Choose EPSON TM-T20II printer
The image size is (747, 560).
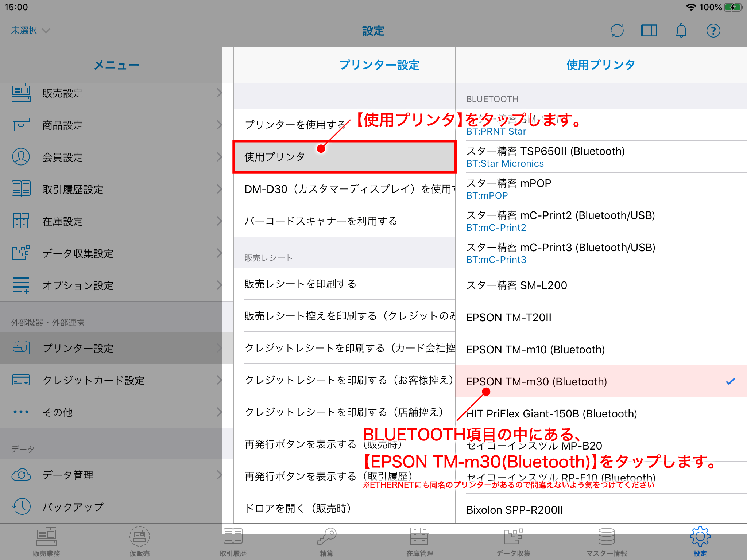click(x=601, y=317)
